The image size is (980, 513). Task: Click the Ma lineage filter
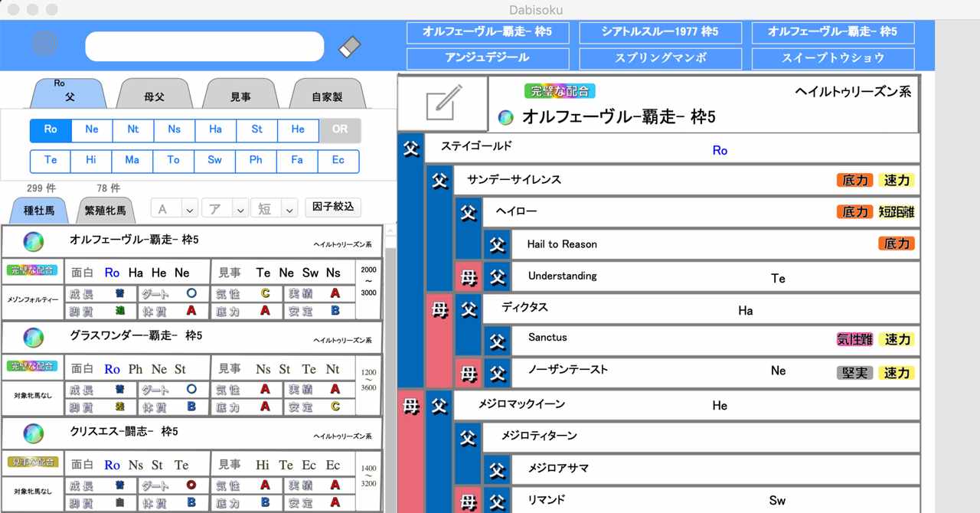(133, 161)
